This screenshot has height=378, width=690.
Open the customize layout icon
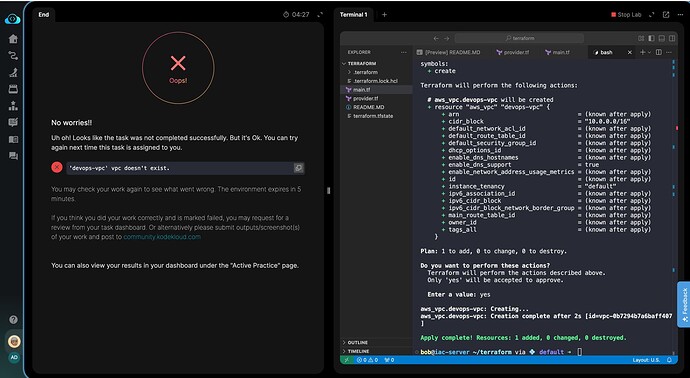[x=641, y=38]
